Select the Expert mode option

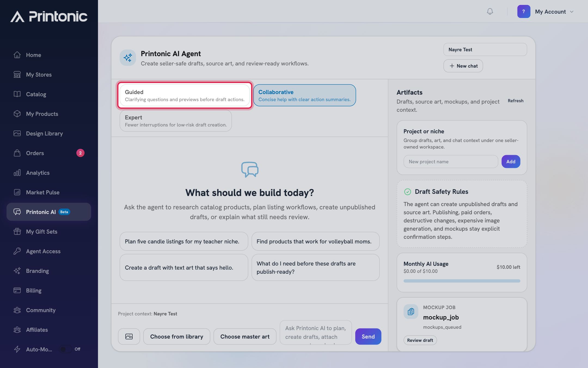pyautogui.click(x=176, y=121)
